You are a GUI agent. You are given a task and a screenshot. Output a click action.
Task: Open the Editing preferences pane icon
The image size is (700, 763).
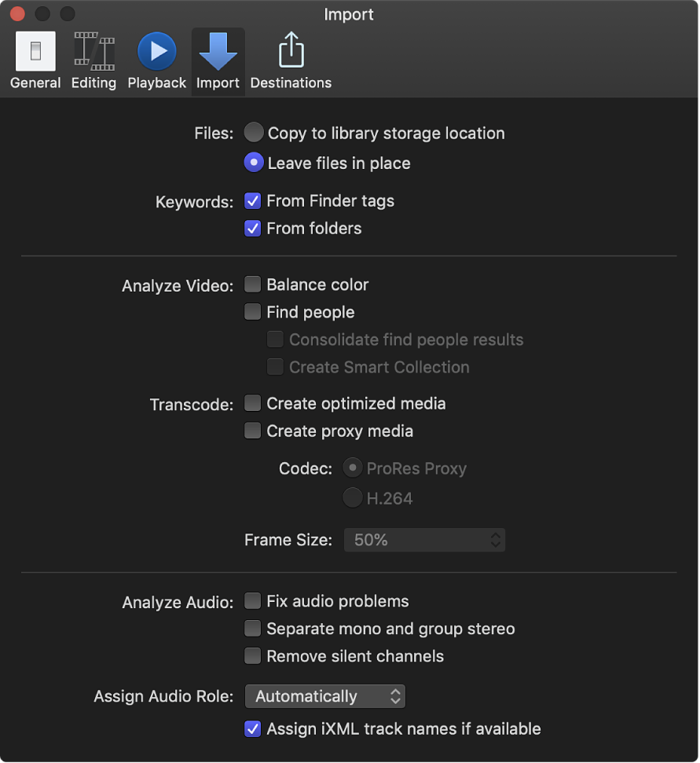click(x=93, y=52)
